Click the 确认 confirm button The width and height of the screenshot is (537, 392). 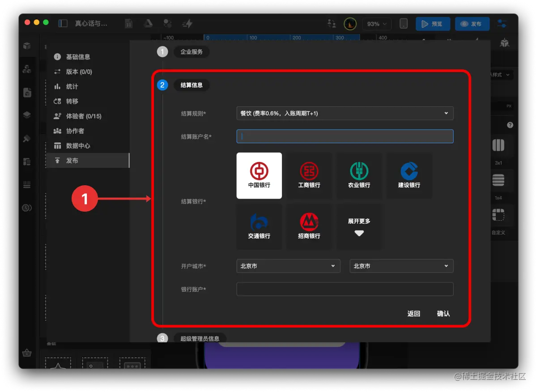[x=443, y=314]
